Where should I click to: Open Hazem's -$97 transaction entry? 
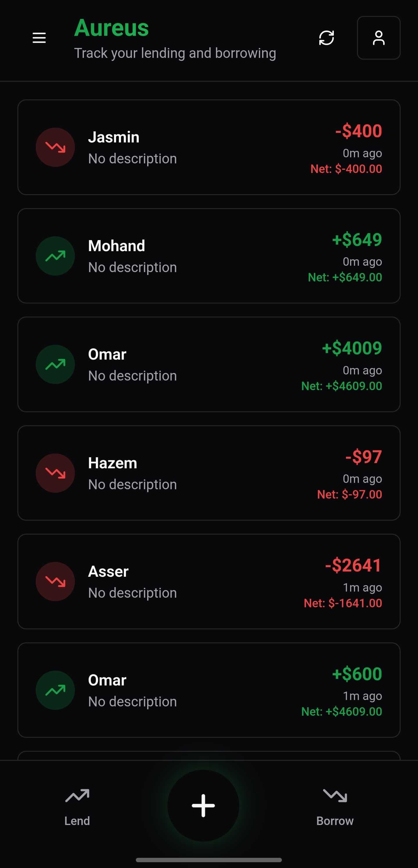coord(209,473)
